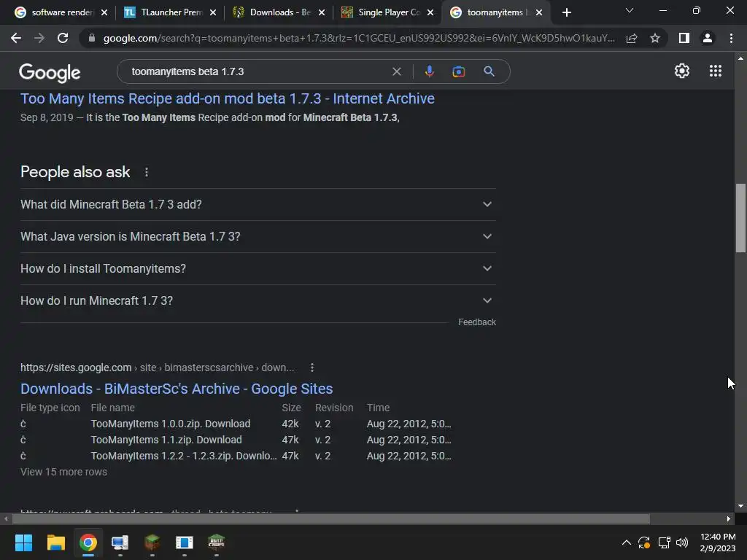Open the People also ask options menu
Screen dimensions: 747x560
(x=146, y=172)
